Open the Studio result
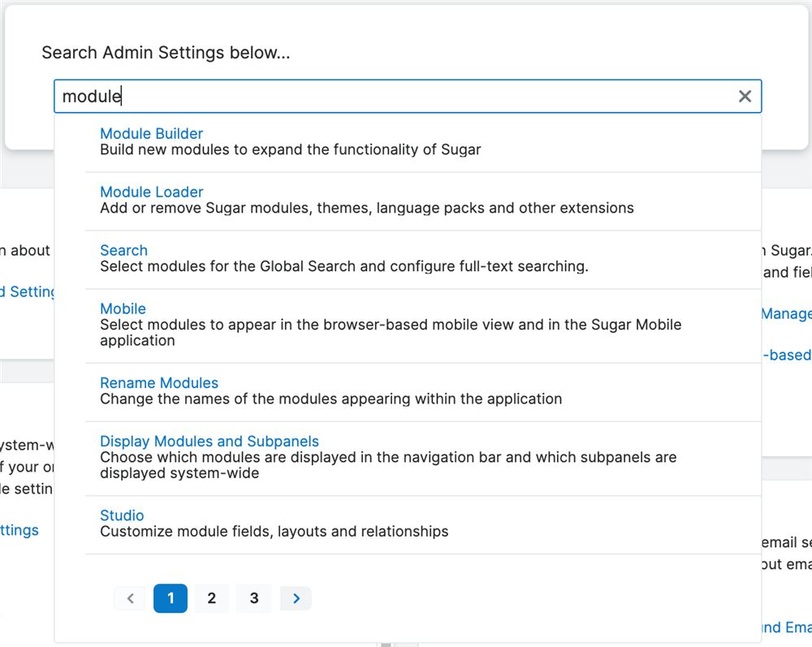Image resolution: width=812 pixels, height=647 pixels. click(122, 515)
